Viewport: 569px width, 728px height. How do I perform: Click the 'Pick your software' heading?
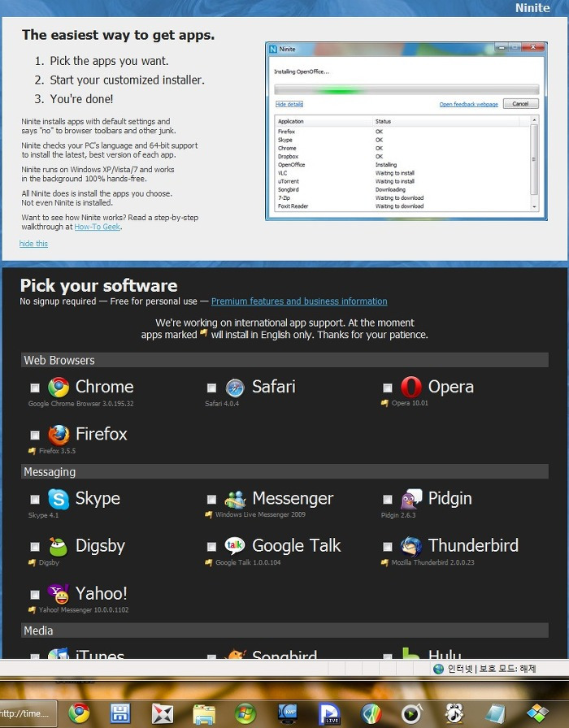(x=98, y=285)
